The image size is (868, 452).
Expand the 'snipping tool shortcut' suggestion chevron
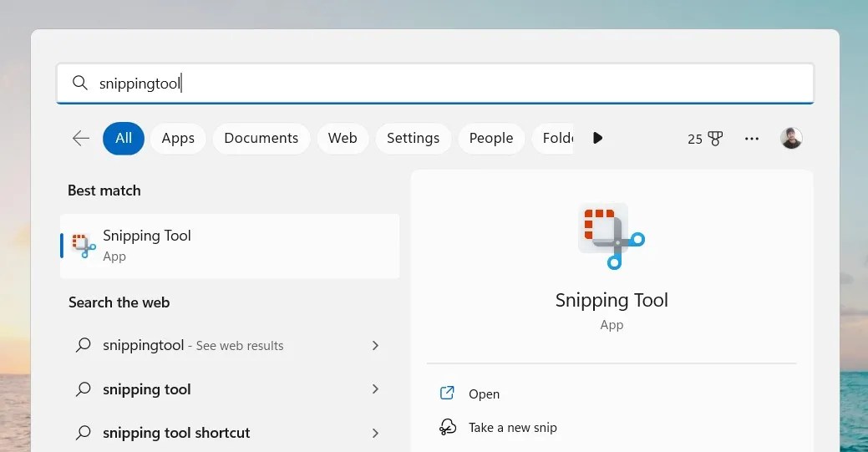click(375, 433)
